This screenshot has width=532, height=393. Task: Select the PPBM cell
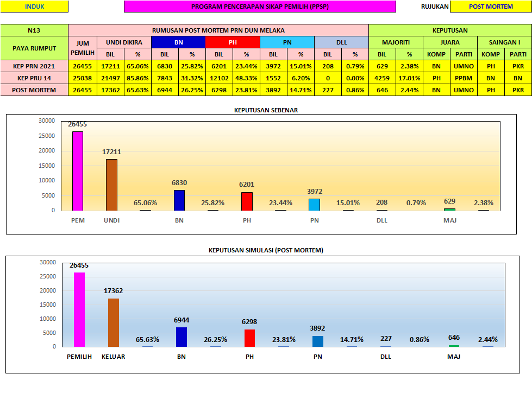pos(464,78)
